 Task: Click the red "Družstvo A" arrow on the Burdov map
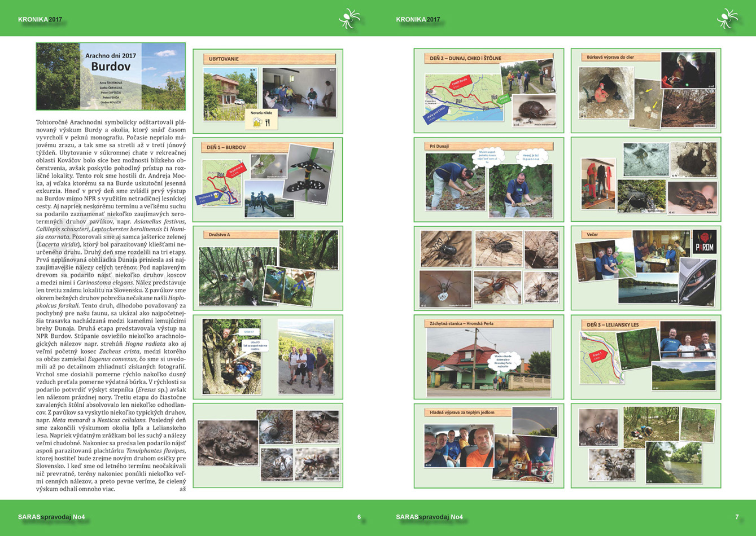[235, 171]
